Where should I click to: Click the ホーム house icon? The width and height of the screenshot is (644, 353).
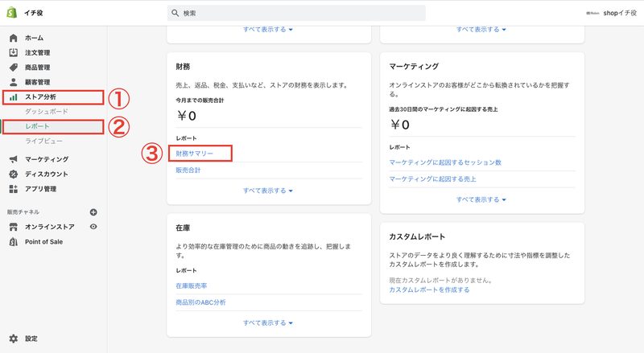14,38
